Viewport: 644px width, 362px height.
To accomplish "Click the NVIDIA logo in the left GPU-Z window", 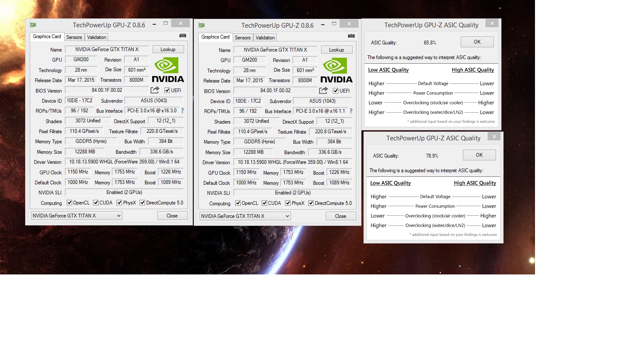I will [x=168, y=70].
